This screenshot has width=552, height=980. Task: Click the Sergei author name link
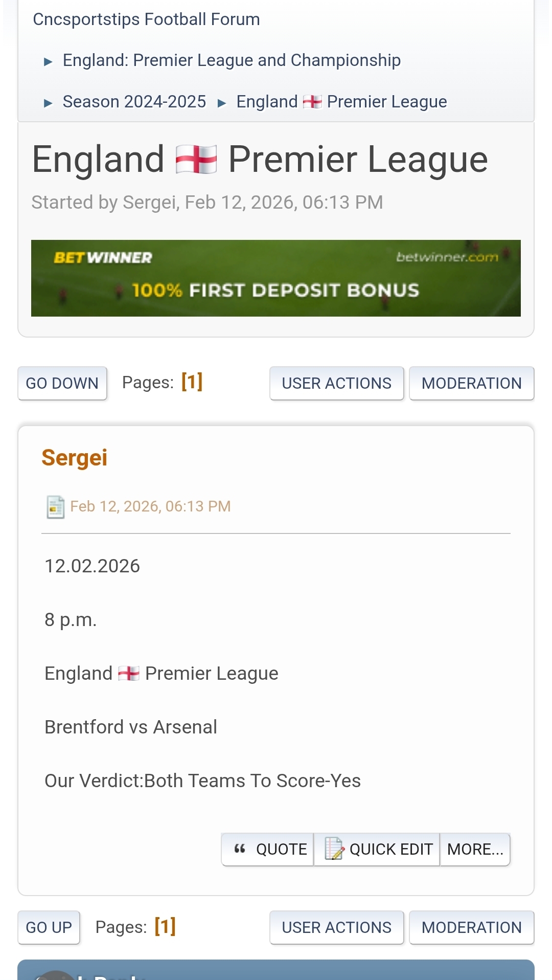click(x=74, y=457)
